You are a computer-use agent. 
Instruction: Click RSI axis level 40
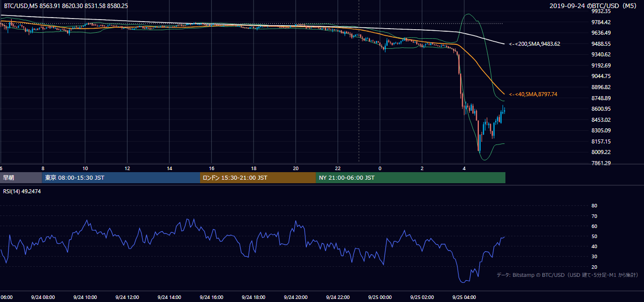pos(594,246)
